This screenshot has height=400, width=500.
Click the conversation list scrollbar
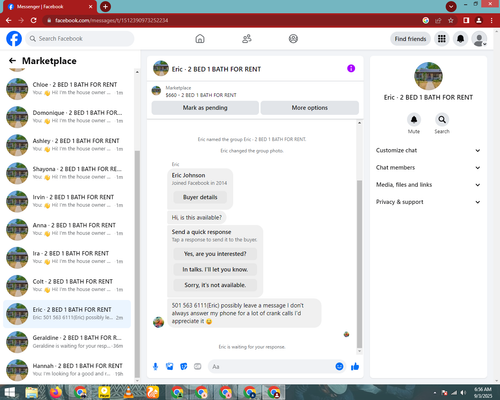(137, 263)
